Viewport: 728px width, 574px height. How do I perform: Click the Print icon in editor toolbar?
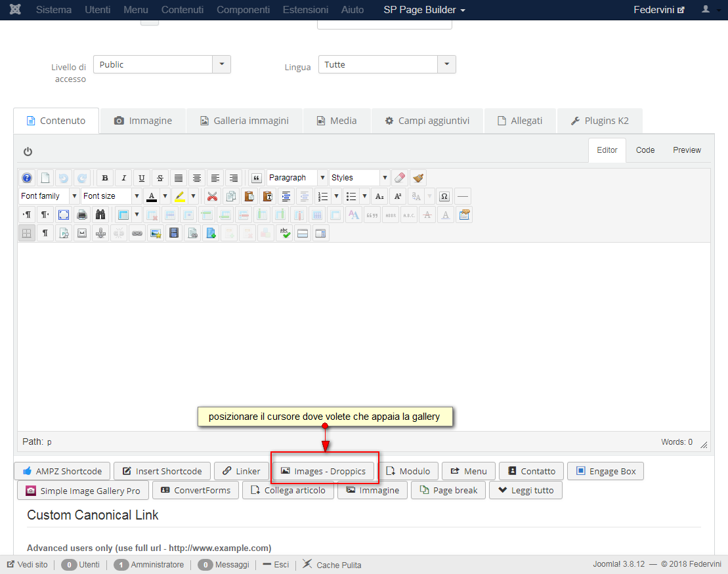(82, 215)
